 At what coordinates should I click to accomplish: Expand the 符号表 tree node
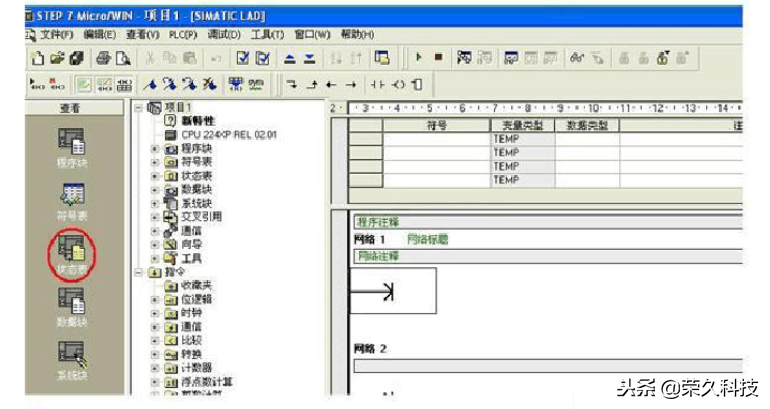[155, 161]
